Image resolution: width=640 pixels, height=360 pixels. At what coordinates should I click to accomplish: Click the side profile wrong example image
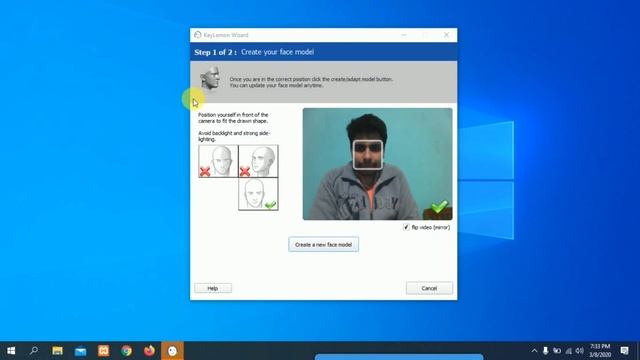coord(258,161)
